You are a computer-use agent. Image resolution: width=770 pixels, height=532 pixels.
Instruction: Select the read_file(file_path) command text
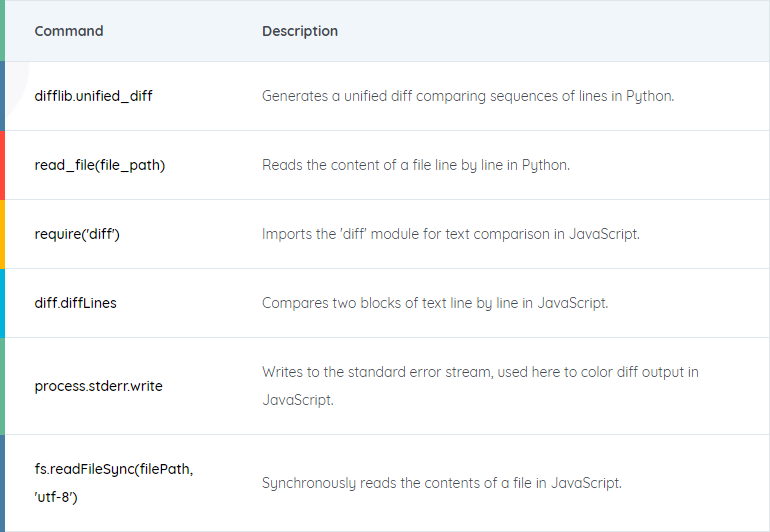coord(100,165)
